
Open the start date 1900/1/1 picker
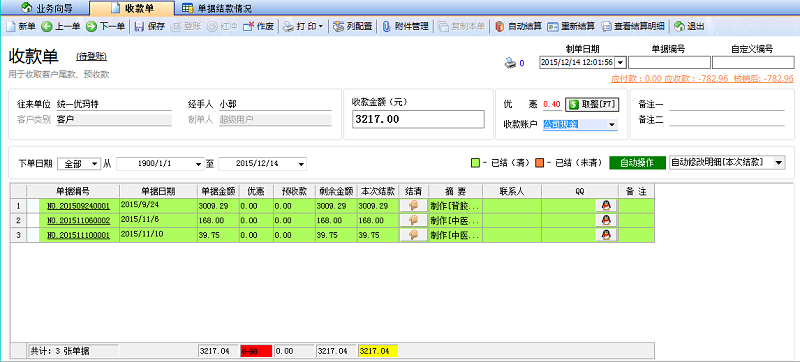coord(198,164)
